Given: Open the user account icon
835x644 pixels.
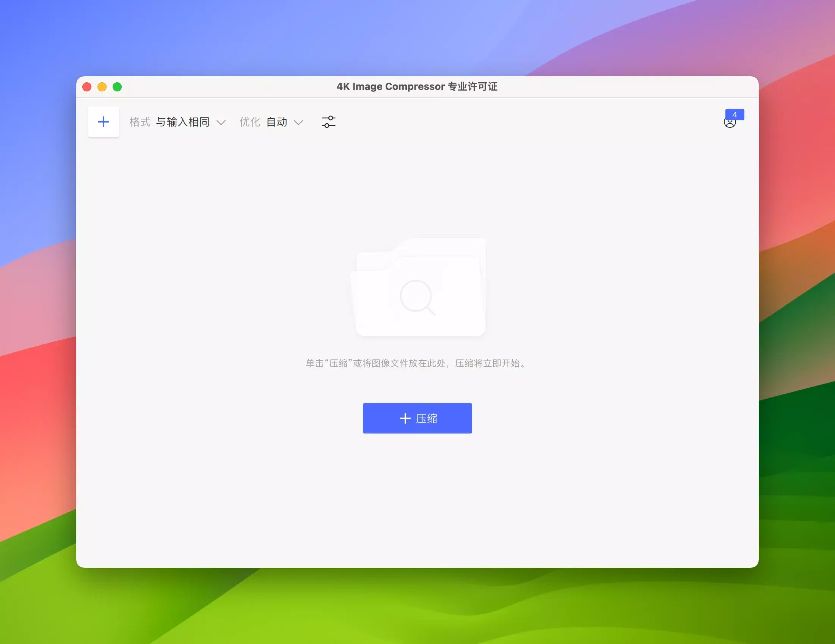Looking at the screenshot, I should click(x=729, y=123).
